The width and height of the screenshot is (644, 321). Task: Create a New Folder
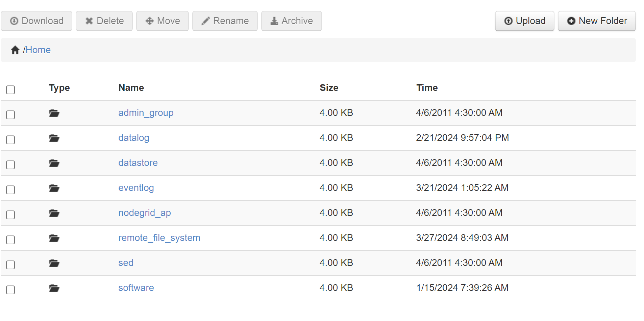597,21
